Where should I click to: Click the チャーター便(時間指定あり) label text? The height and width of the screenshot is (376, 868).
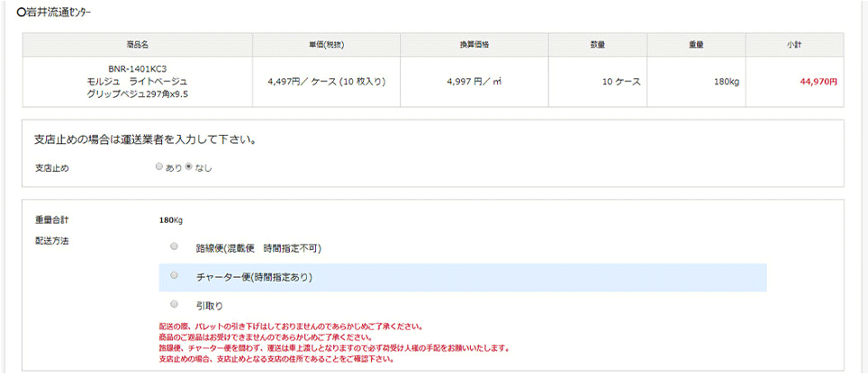(x=254, y=277)
